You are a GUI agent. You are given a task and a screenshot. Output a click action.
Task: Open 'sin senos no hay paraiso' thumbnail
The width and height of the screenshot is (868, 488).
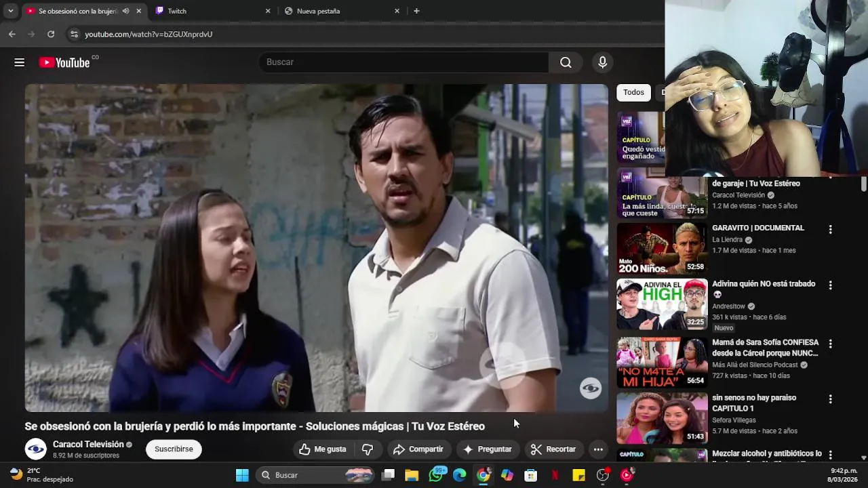coord(662,418)
